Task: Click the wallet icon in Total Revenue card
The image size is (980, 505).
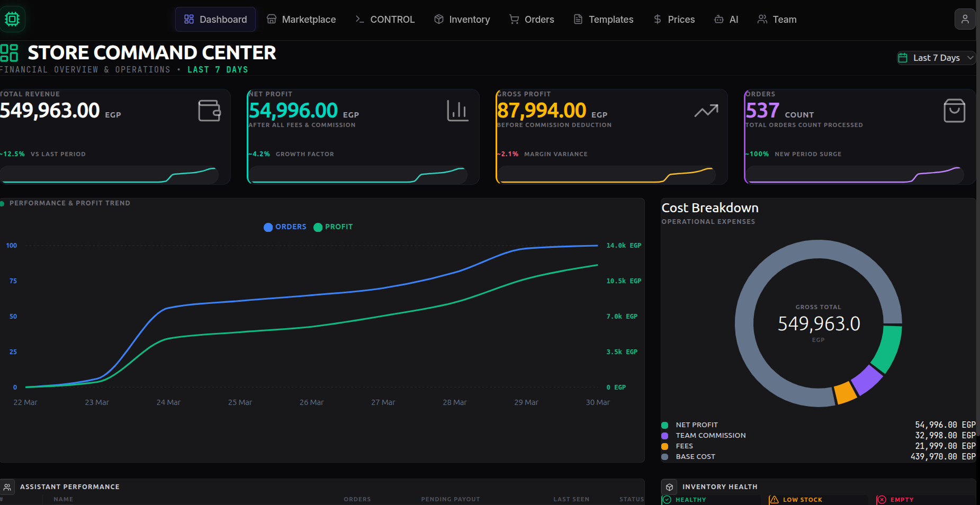Action: point(209,111)
